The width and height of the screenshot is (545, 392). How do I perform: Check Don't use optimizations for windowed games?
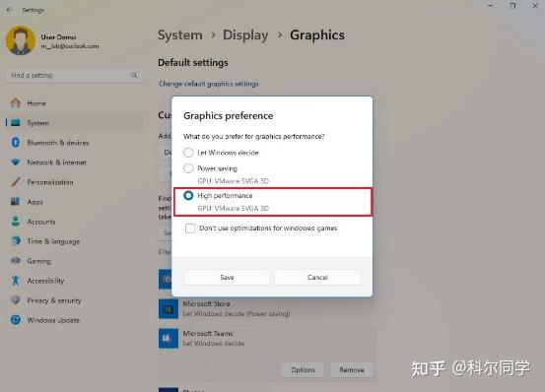[x=190, y=229]
